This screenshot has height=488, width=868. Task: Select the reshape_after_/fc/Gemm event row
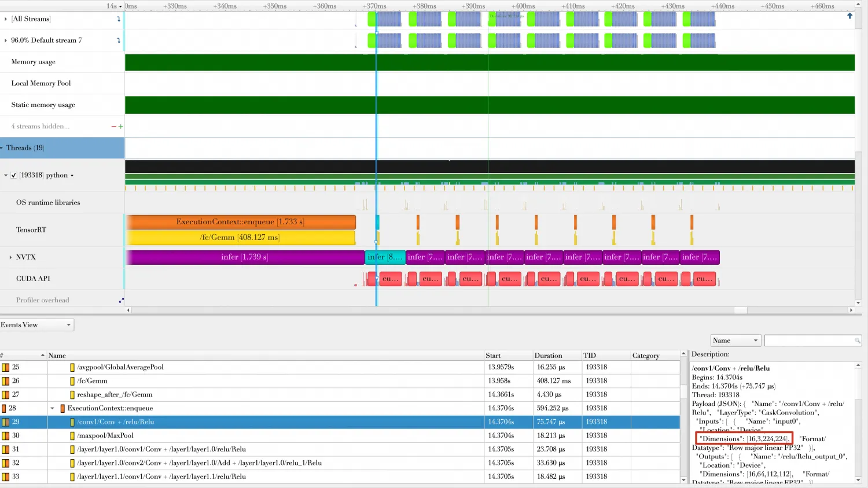340,394
